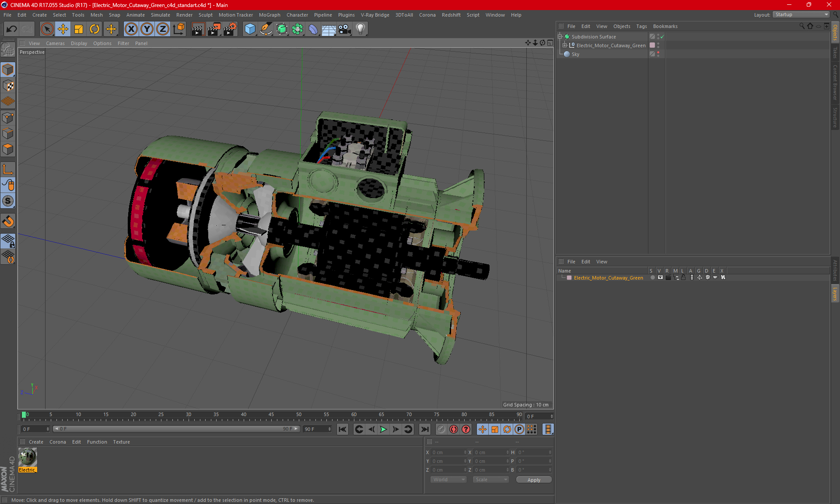Open the Simulate menu

160,15
